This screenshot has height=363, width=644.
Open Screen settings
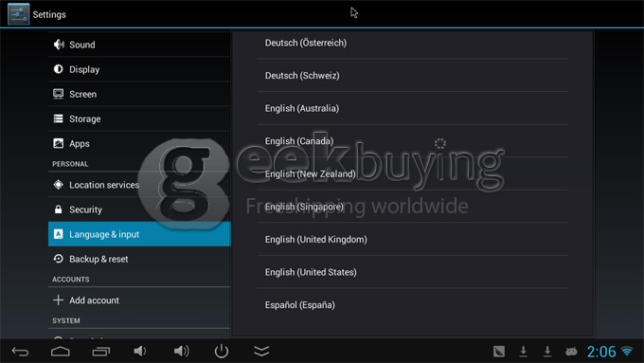139,94
